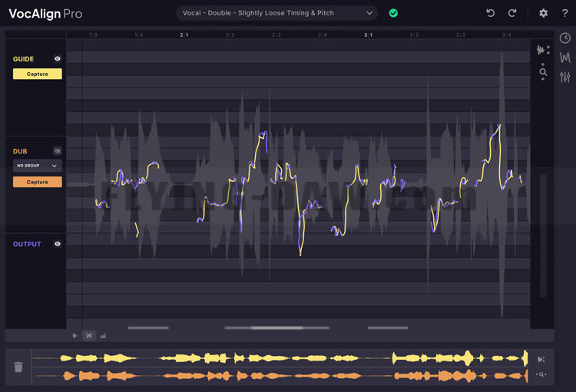Undo the last action
The image size is (576, 392).
(x=491, y=13)
